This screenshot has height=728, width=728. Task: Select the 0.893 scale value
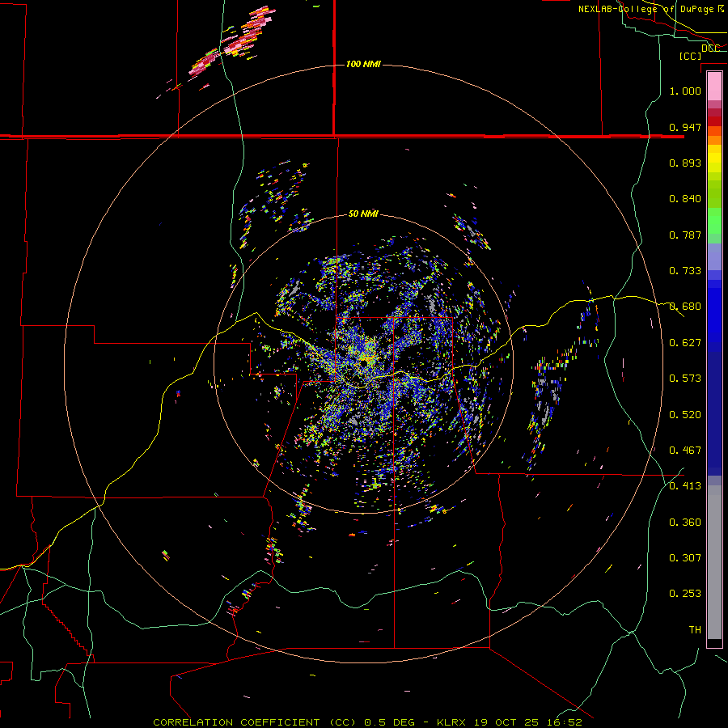tap(685, 163)
